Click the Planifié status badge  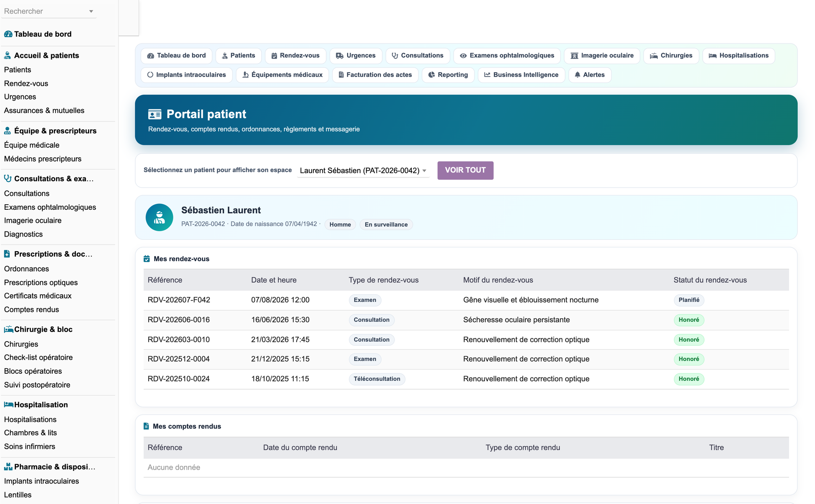[x=689, y=300]
